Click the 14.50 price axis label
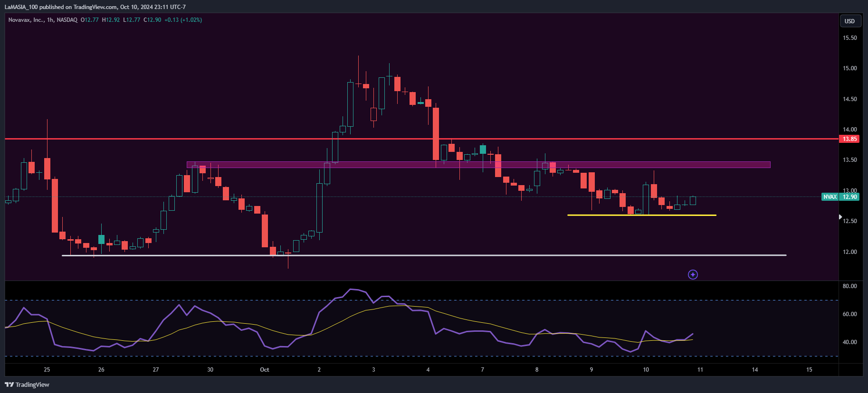 pyautogui.click(x=849, y=99)
